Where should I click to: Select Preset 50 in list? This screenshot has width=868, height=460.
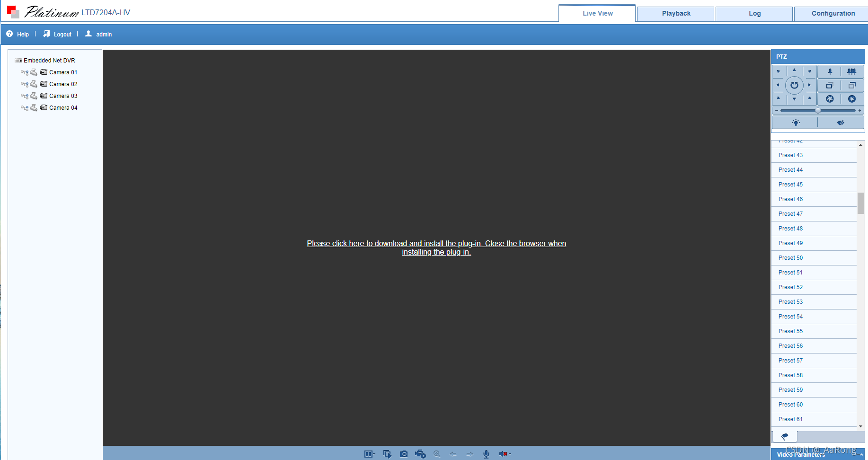tap(814, 258)
